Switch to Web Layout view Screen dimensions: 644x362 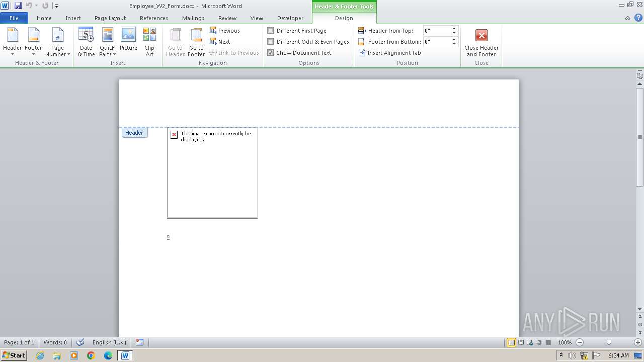[530, 342]
